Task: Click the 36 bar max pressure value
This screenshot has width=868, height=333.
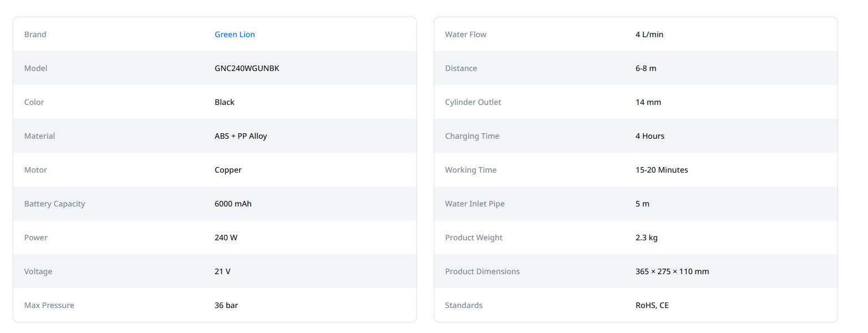Action: point(226,305)
